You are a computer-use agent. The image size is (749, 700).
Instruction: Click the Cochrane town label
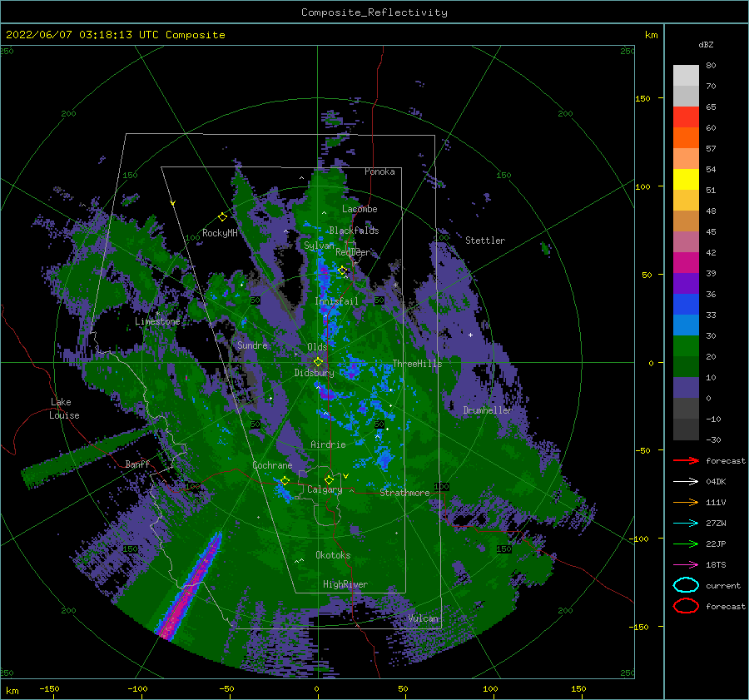point(272,465)
